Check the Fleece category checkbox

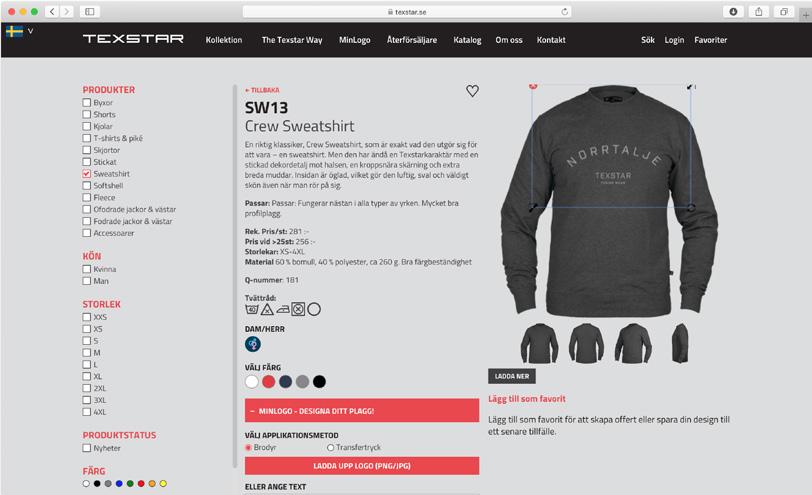[x=86, y=197]
